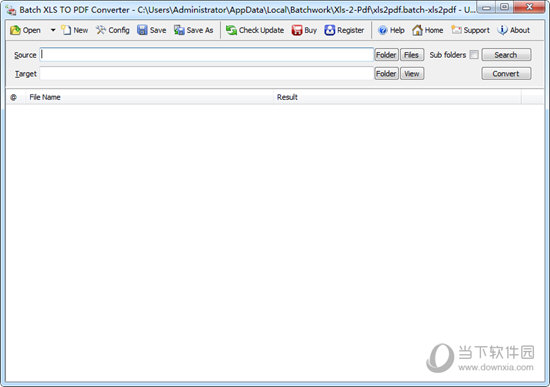Viewport: 550px width, 387px height.
Task: Focus the Source path field
Action: (207, 55)
